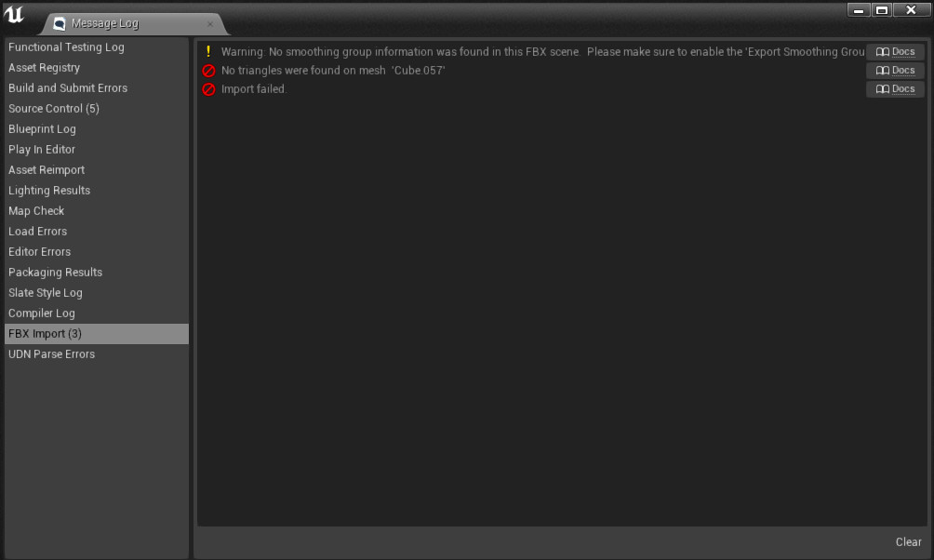The width and height of the screenshot is (934, 560).
Task: Clear the FBX Import messages
Action: (908, 542)
